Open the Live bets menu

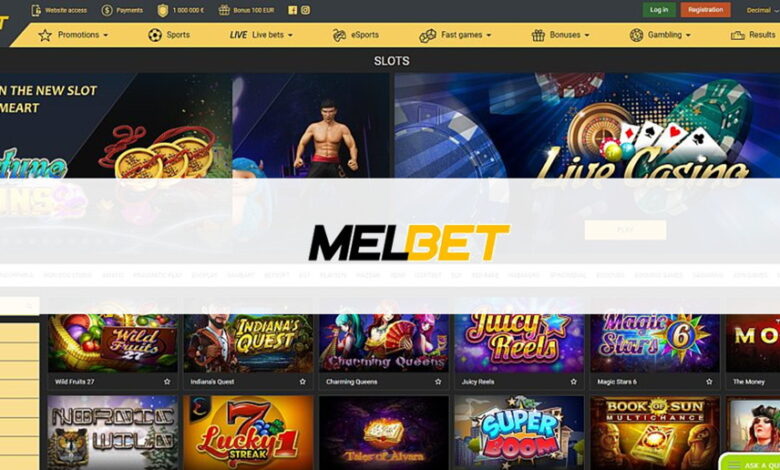tap(261, 35)
